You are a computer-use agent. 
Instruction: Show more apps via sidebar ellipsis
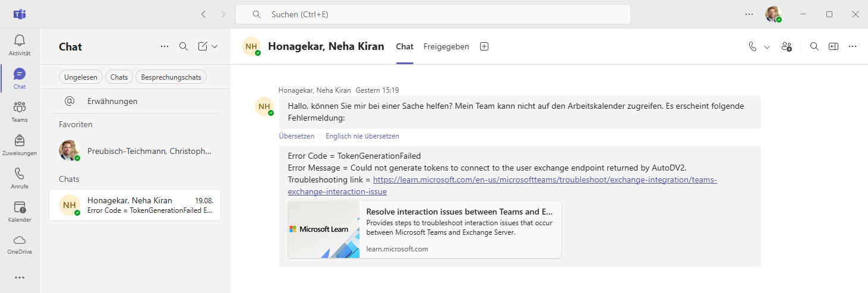tap(20, 278)
